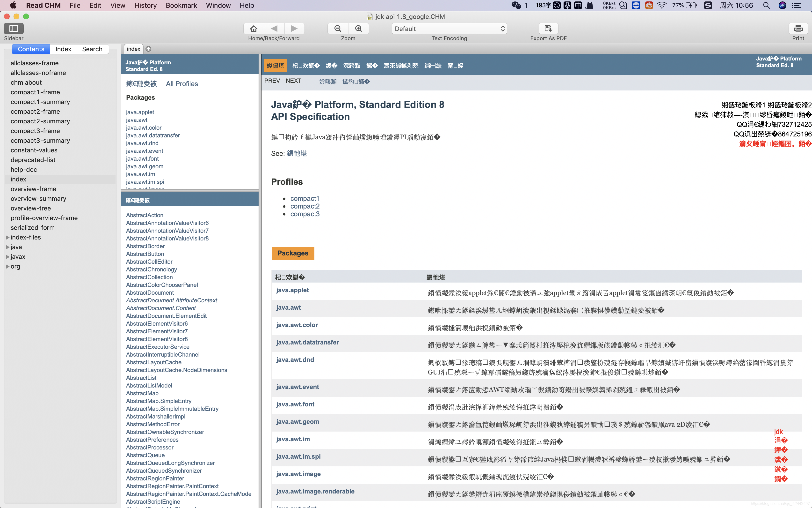Select help-doc in Contents tree
The height and width of the screenshot is (508, 812).
tap(24, 170)
